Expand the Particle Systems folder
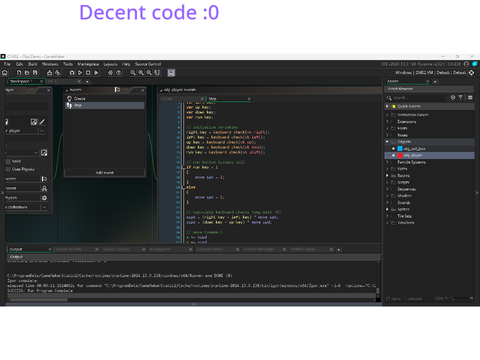The image size is (480, 360). pos(387,162)
